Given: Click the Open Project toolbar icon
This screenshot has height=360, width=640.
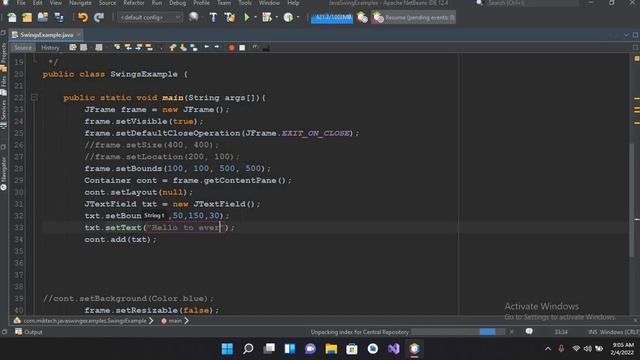Looking at the screenshot, I should pos(42,18).
